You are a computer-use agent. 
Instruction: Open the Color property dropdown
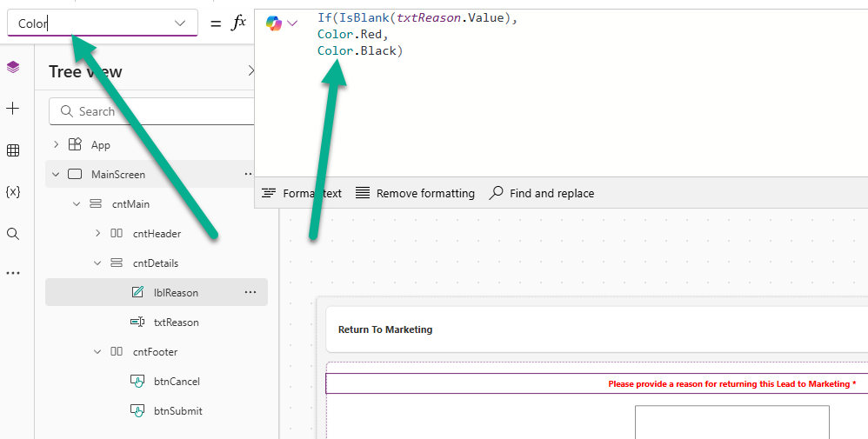point(181,23)
